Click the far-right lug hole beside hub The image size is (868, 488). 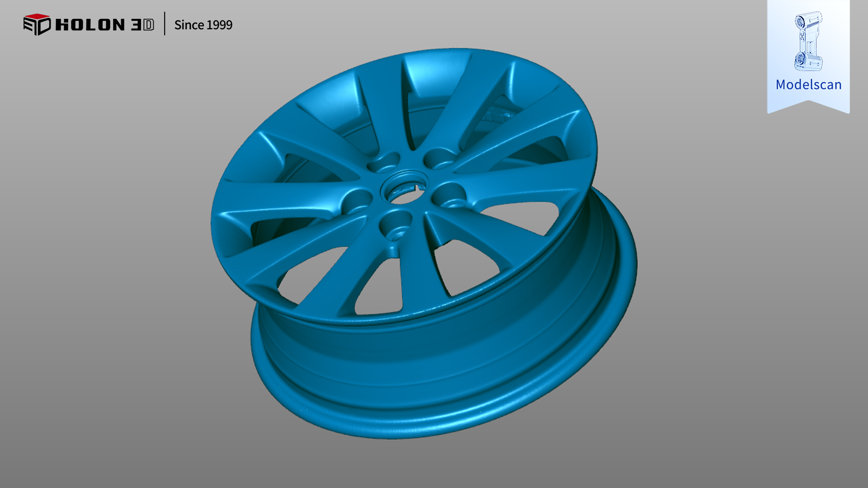click(x=449, y=195)
